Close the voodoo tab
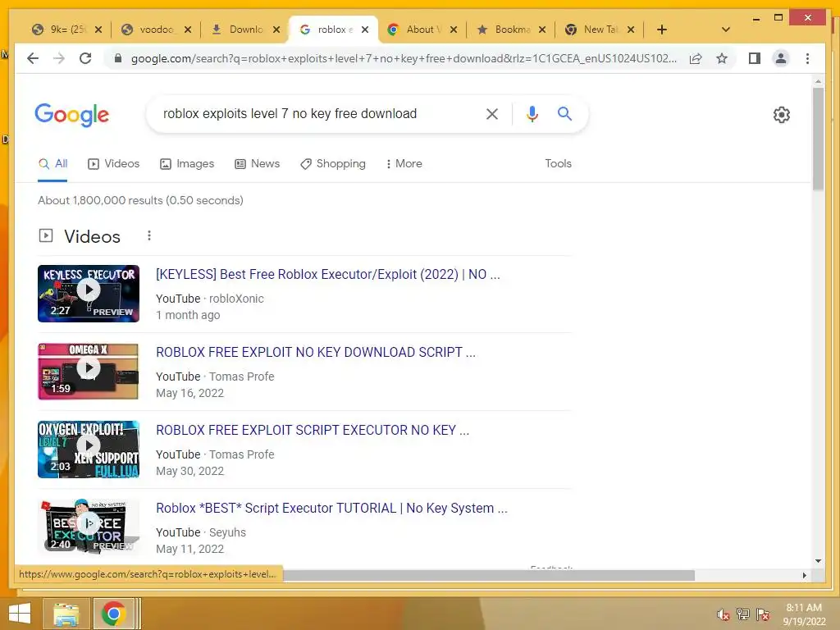The image size is (840, 630). coord(188,30)
